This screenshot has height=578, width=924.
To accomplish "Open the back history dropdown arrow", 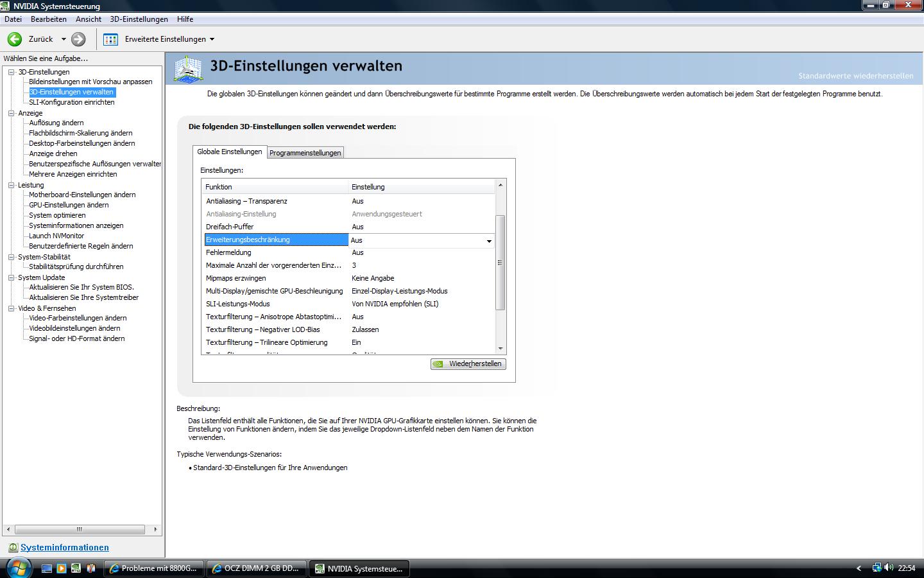I will pyautogui.click(x=63, y=39).
